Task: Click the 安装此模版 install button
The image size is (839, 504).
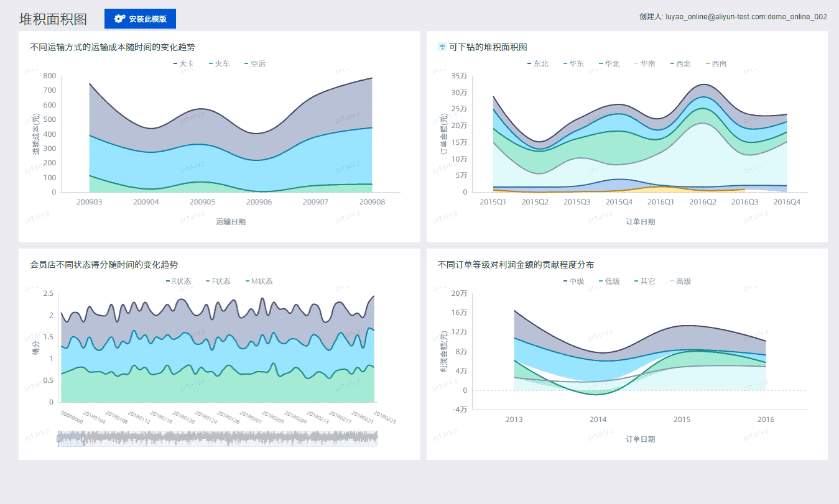Action: [x=140, y=19]
